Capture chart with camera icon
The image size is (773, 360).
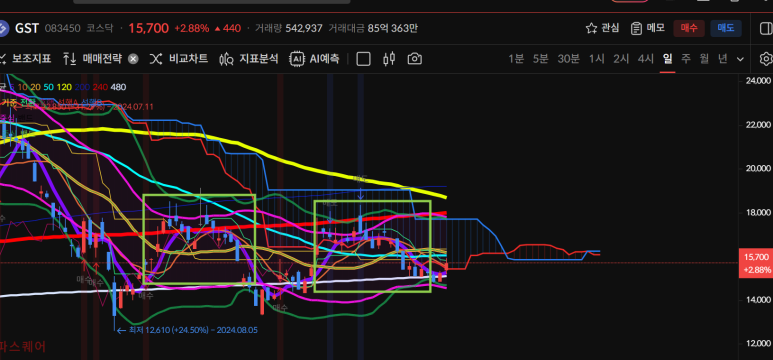pyautogui.click(x=415, y=59)
